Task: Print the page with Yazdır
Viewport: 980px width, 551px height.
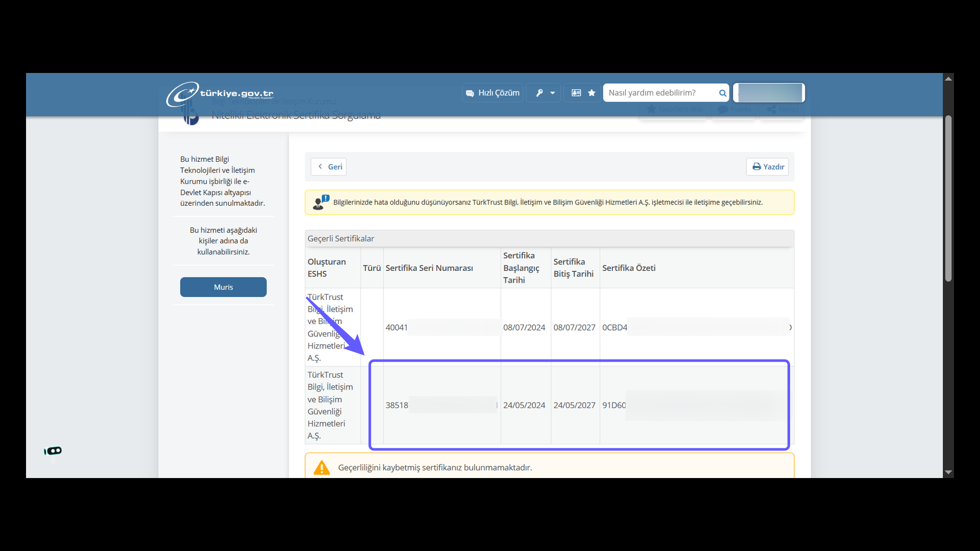Action: (767, 167)
